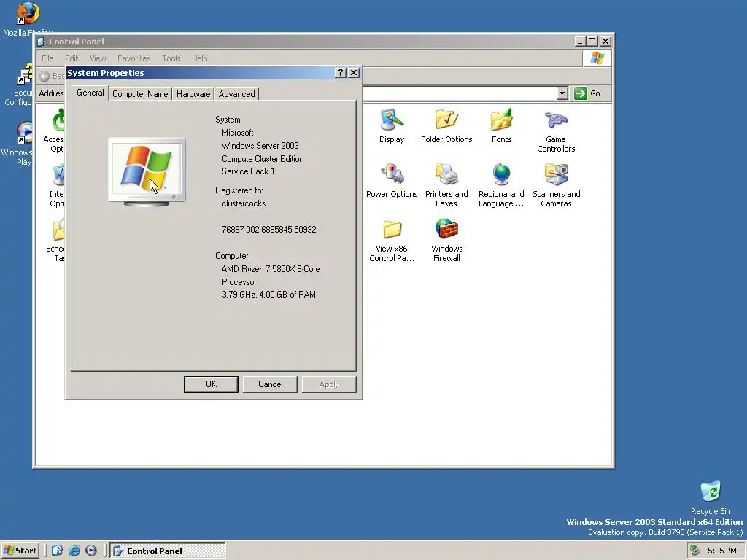The image size is (747, 560).
Task: Switch to the Advanced tab
Action: 237,94
